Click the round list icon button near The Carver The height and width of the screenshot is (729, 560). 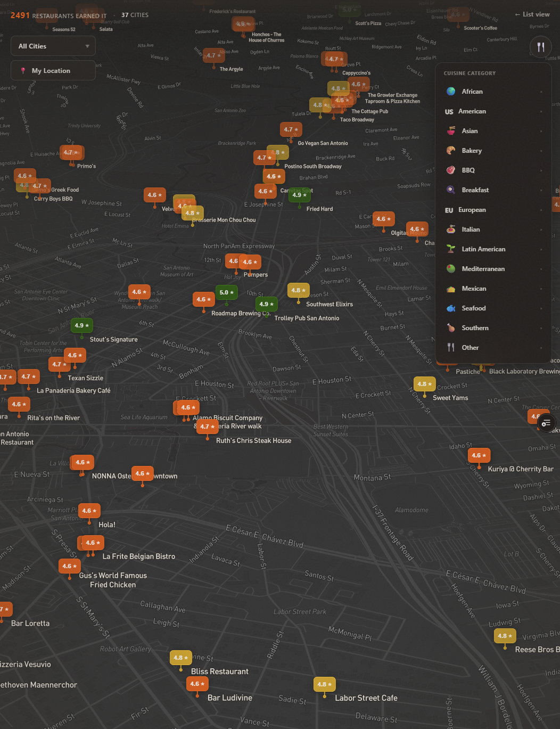point(546,423)
